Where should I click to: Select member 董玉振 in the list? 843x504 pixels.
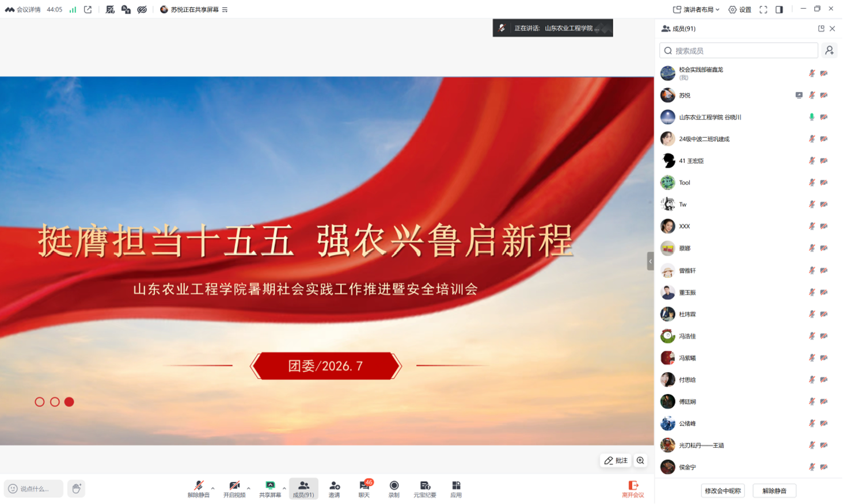pos(748,292)
